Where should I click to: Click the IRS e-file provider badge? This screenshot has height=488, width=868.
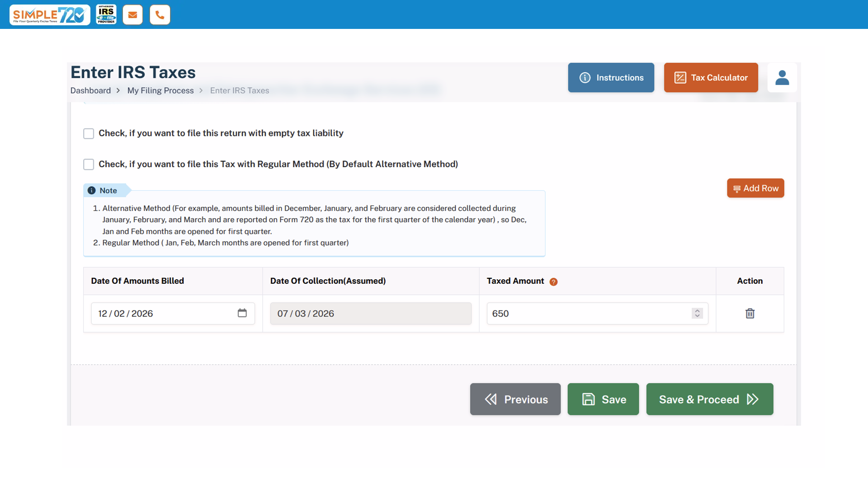(106, 14)
